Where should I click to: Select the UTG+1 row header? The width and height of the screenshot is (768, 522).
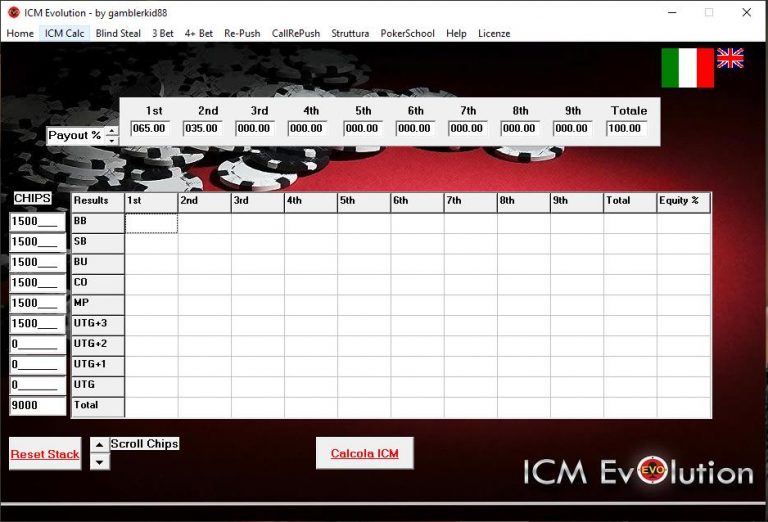tap(98, 367)
